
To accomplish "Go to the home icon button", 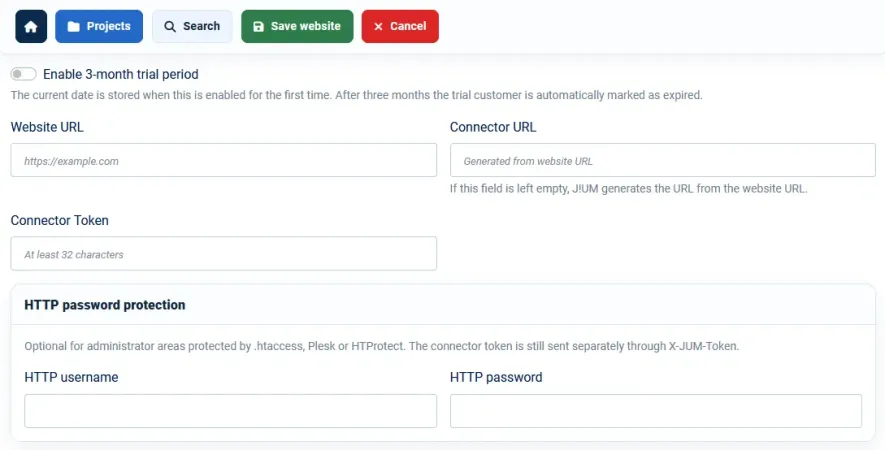I will coord(31,26).
